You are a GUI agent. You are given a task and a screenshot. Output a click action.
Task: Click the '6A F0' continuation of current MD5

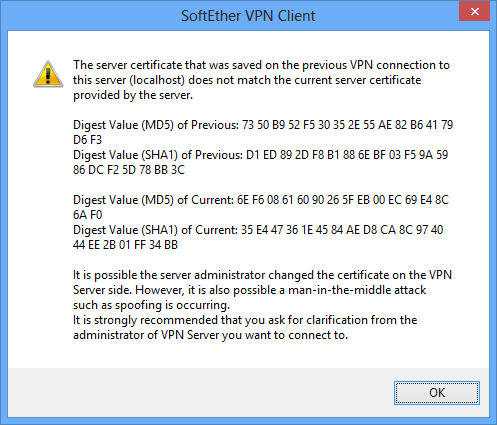click(88, 215)
